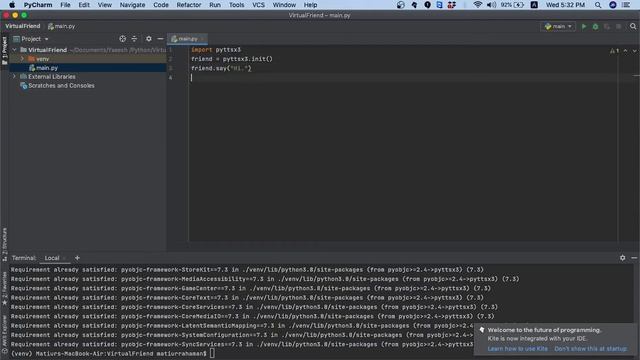Open the Apple menu

(x=12, y=5)
